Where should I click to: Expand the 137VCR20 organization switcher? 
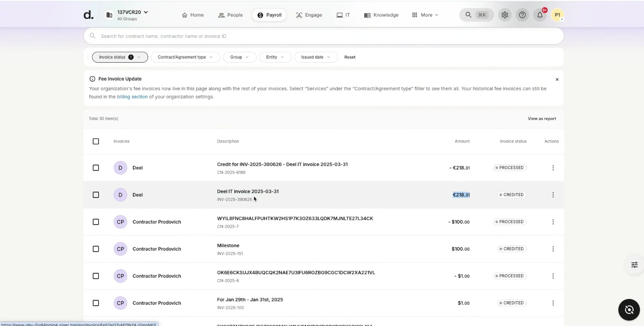[x=133, y=12]
